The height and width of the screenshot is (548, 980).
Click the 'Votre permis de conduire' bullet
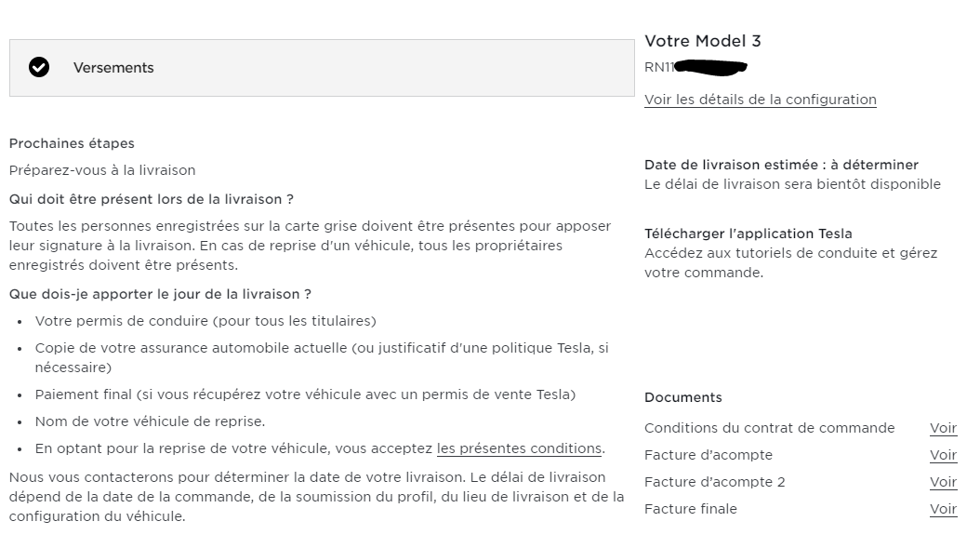tap(205, 321)
